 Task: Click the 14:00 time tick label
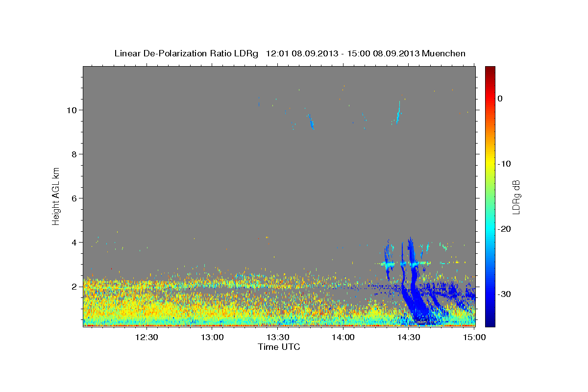click(343, 337)
